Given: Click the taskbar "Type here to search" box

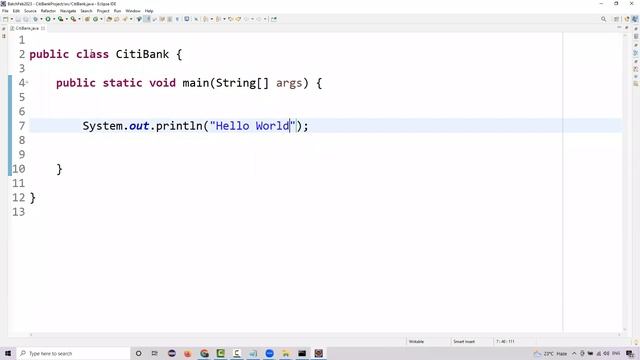Looking at the screenshot, I should [73, 353].
